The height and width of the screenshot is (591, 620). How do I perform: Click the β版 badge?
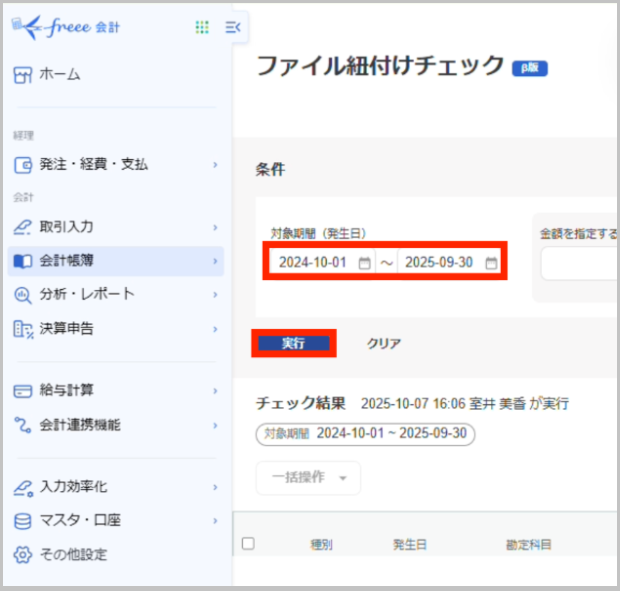[529, 68]
